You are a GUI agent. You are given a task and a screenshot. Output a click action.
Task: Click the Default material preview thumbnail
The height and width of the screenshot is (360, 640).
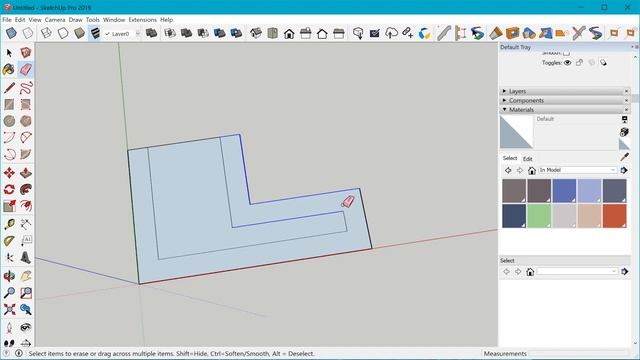pyautogui.click(x=516, y=132)
